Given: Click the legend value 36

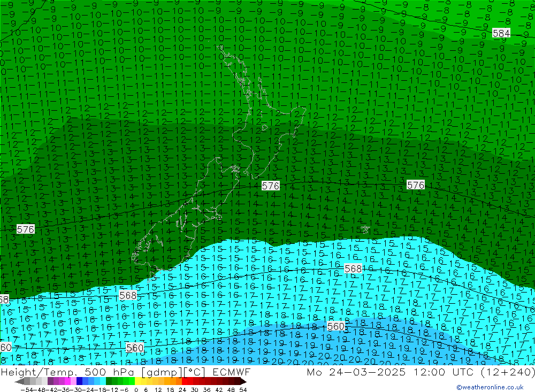Looking at the screenshot, I should tap(207, 390).
